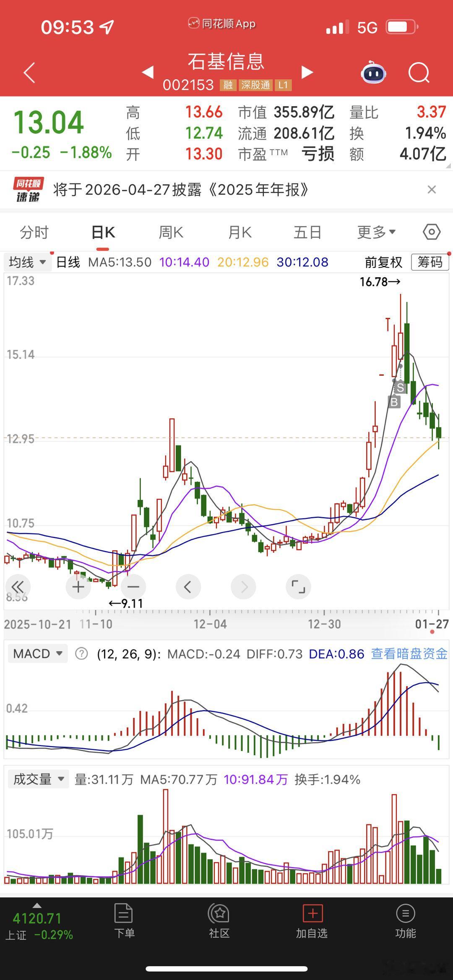Open chart settings hexagon icon

[x=432, y=231]
